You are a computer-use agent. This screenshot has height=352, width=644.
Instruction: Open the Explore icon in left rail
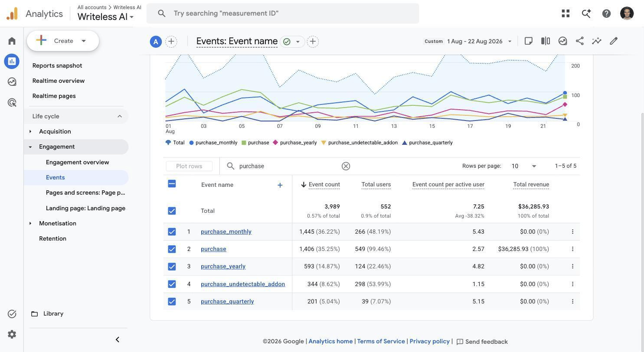(x=12, y=82)
